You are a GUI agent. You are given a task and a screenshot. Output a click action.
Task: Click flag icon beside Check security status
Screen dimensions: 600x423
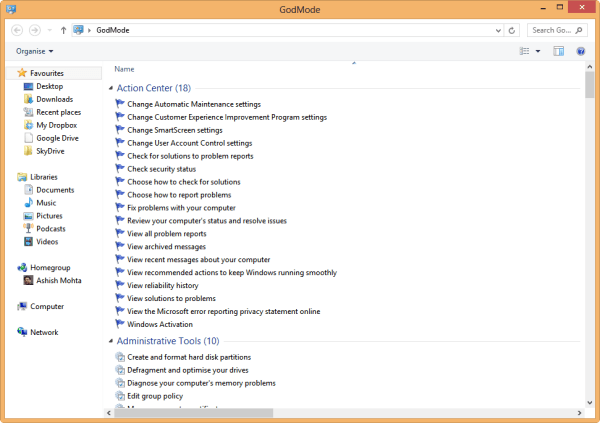[x=120, y=168]
